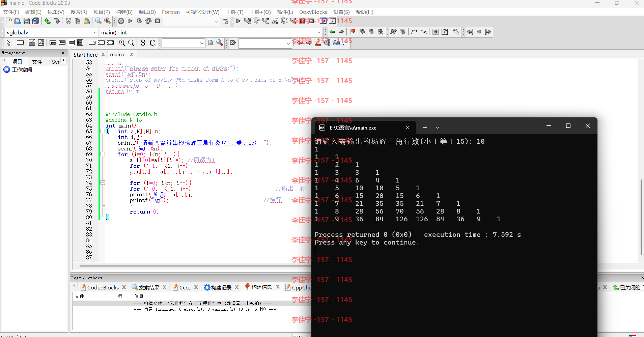
Task: Zoom out using the minus magnifier icon
Action: pos(131,43)
